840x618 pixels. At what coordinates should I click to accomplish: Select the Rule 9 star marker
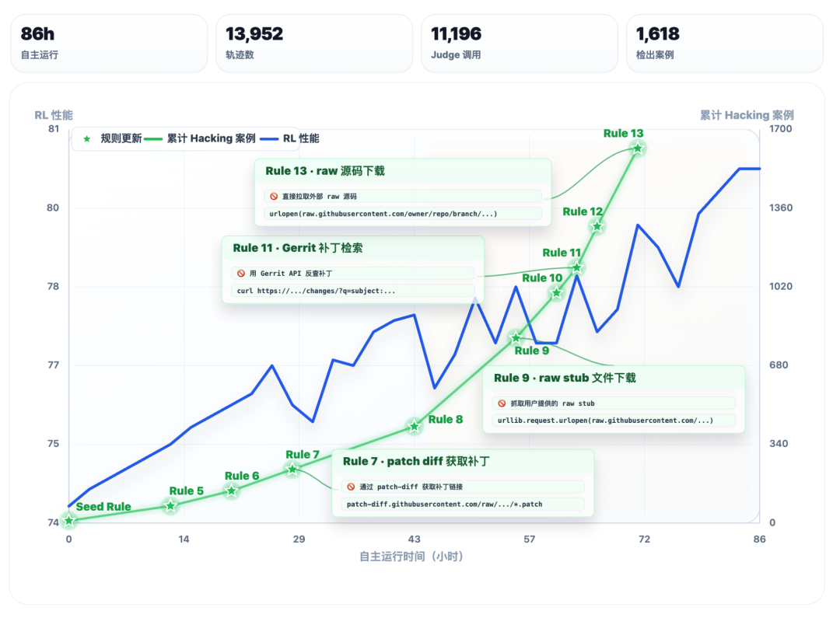point(516,337)
